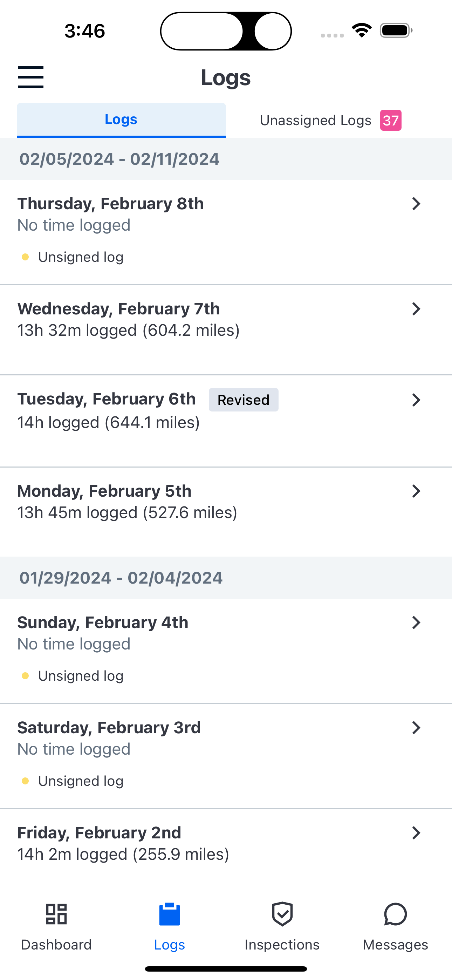This screenshot has width=452, height=980.
Task: Expand Monday, February 5th chevron
Action: pos(416,491)
